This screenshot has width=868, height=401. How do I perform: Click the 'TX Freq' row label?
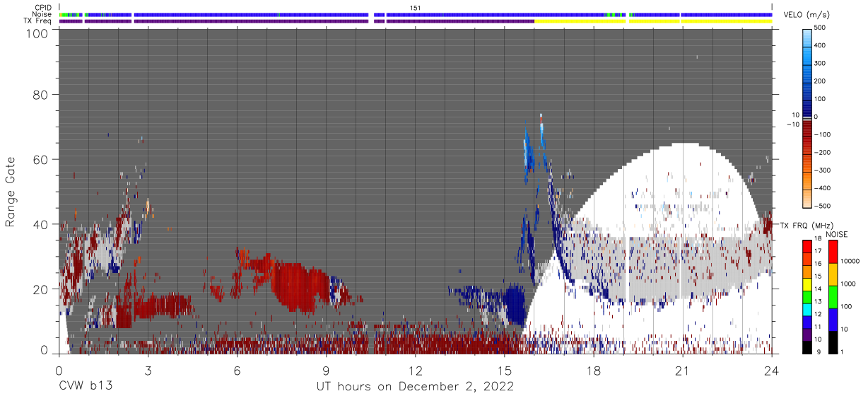pyautogui.click(x=39, y=21)
